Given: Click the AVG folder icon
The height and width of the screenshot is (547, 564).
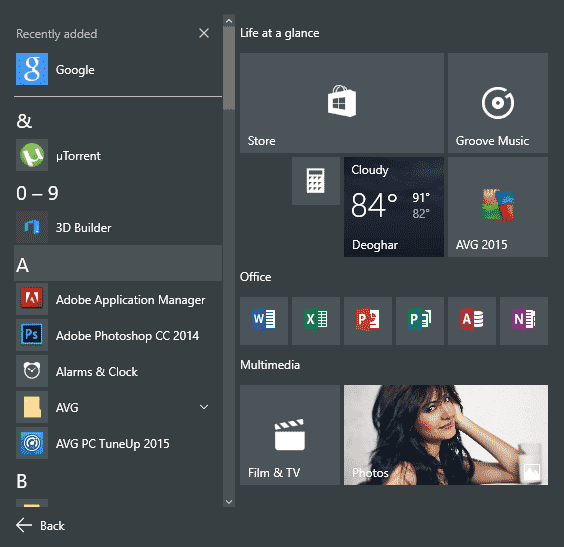Looking at the screenshot, I should coord(32,407).
